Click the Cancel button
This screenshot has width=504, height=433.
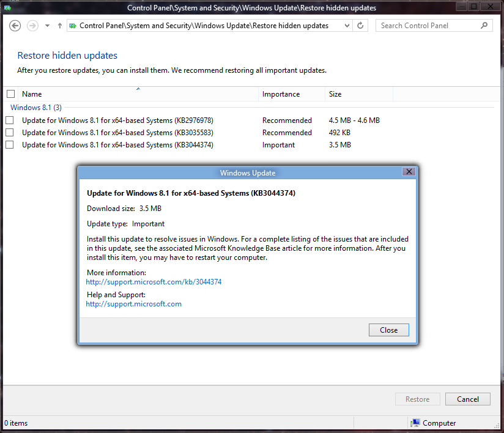(468, 399)
